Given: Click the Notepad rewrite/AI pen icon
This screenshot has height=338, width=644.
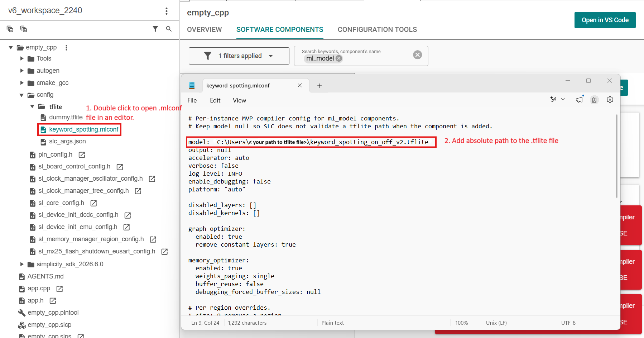Looking at the screenshot, I should pos(553,100).
